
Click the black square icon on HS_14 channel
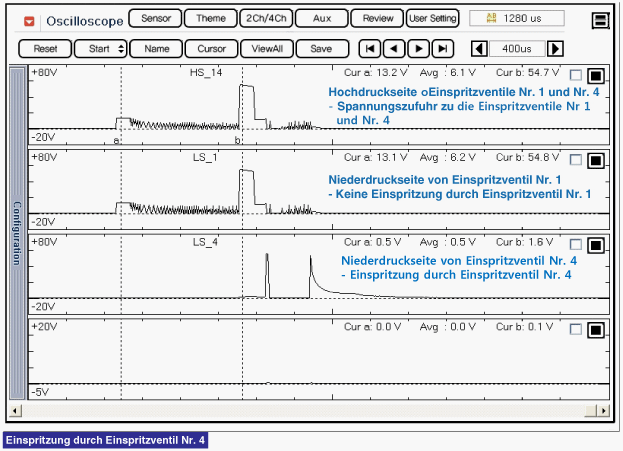point(595,76)
